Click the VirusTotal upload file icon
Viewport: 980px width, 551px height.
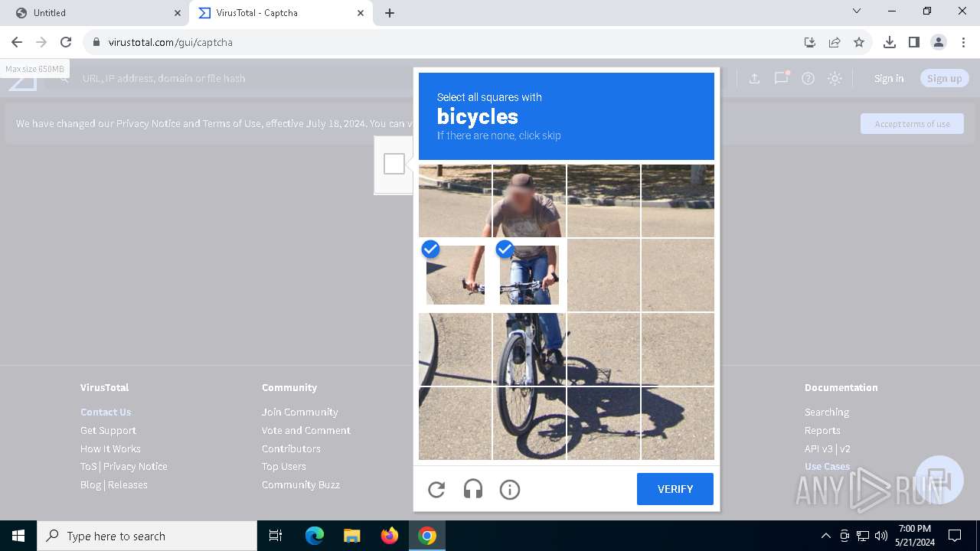754,78
